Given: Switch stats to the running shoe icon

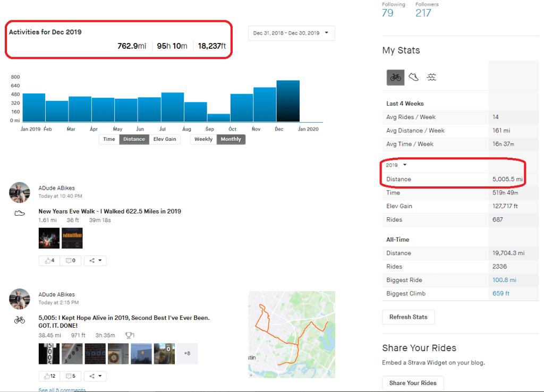Looking at the screenshot, I should point(413,77).
